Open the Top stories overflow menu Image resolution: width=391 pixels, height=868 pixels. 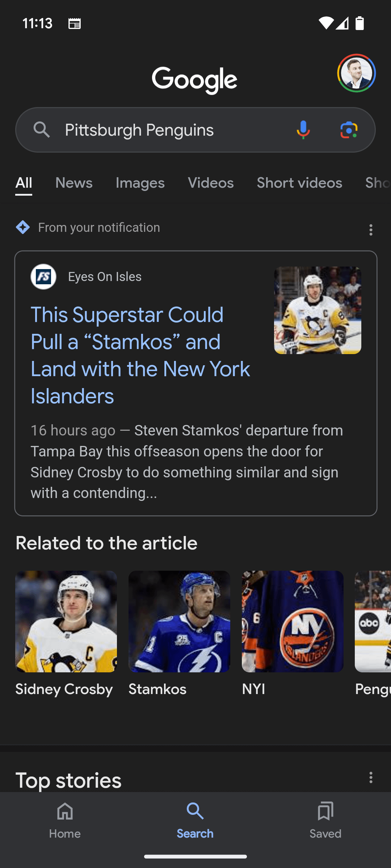[371, 777]
